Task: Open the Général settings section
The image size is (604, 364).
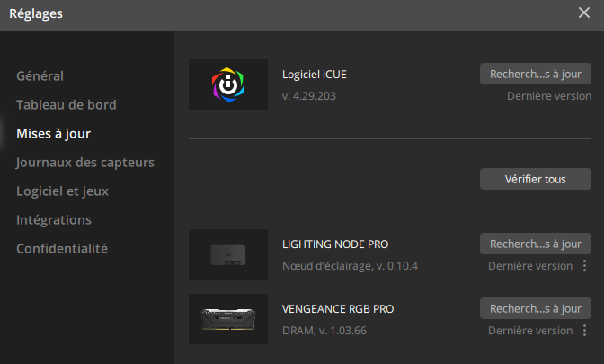Action: (40, 75)
